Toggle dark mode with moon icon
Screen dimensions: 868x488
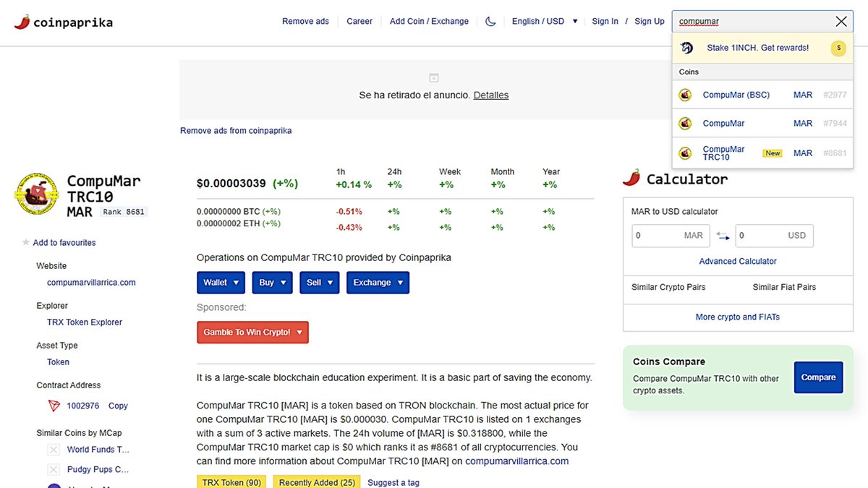pos(490,22)
